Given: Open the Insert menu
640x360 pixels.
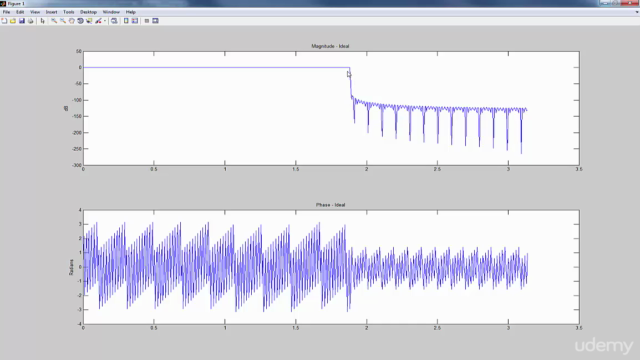Looking at the screenshot, I should point(51,12).
